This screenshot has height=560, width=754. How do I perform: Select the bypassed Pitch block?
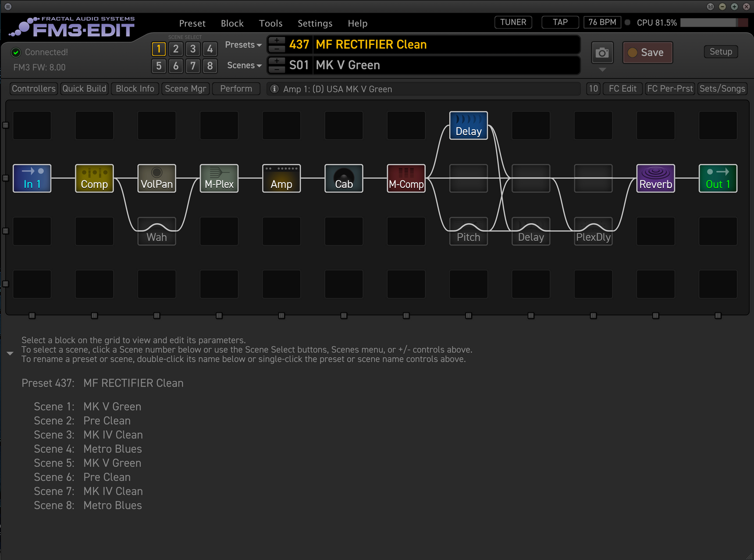pos(469,232)
